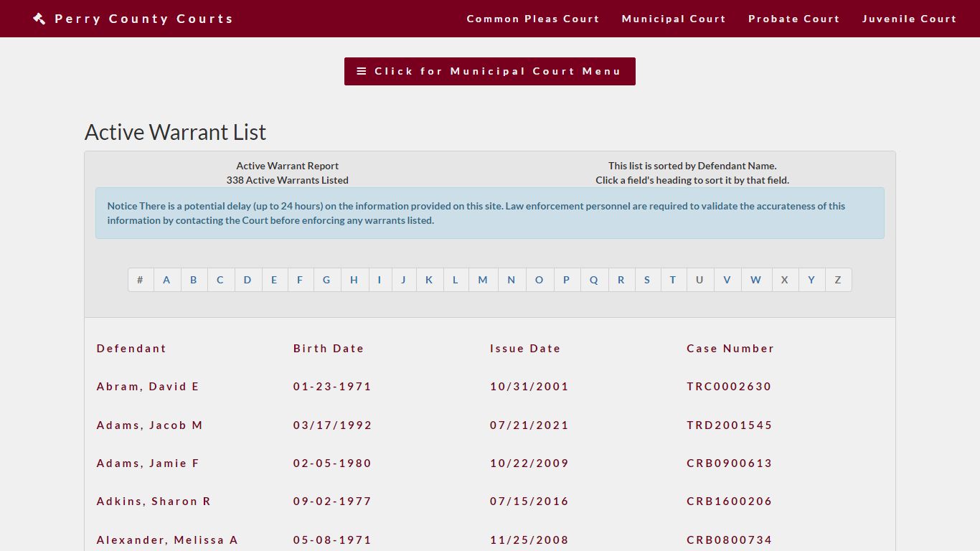Click the gavel icon beside Perry County Courts
This screenshot has width=980, height=551.
(39, 19)
